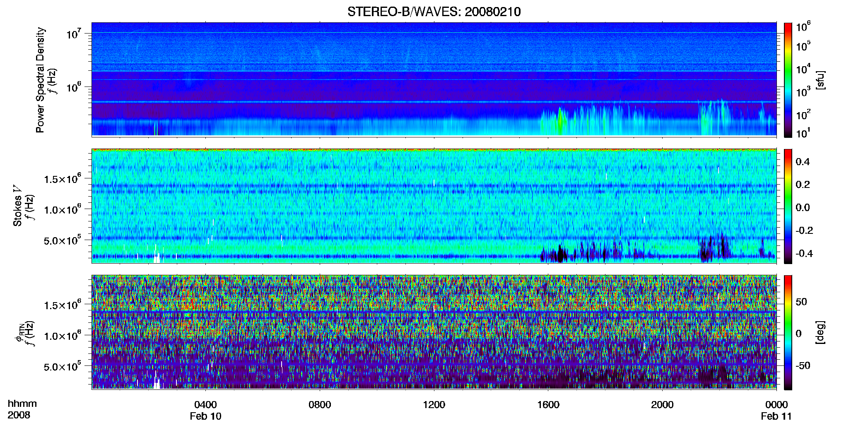Image resolution: width=868 pixels, height=447 pixels.
Task: Click the 1600 time tick label
Action: tap(548, 404)
